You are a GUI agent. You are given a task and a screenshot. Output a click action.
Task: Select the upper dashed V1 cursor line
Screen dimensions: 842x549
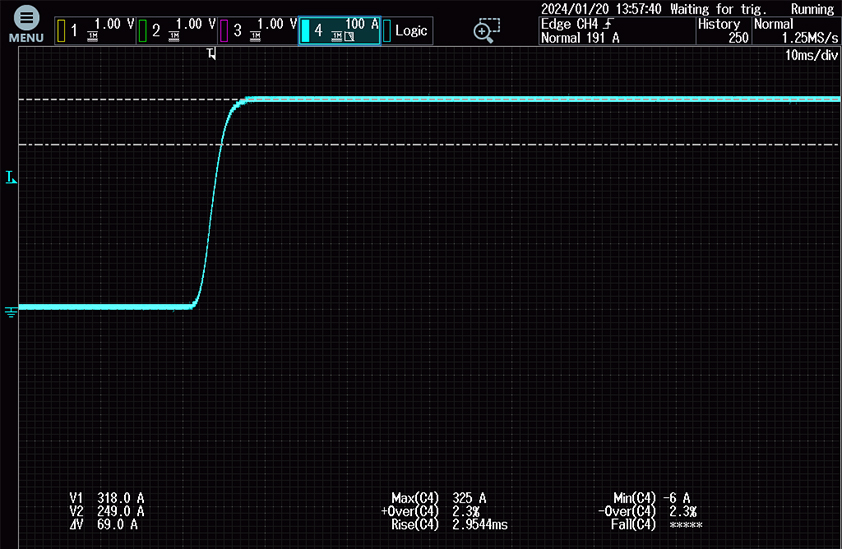pos(500,100)
